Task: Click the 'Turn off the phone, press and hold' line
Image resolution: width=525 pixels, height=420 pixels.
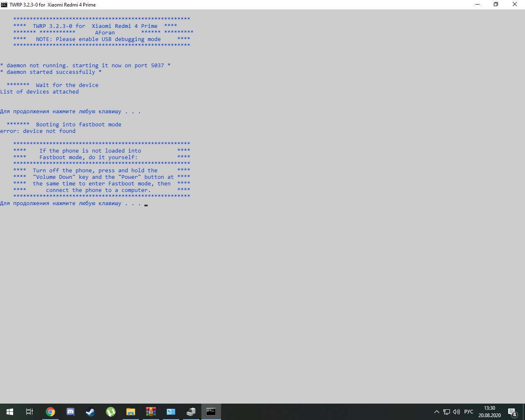Action: 95,171
